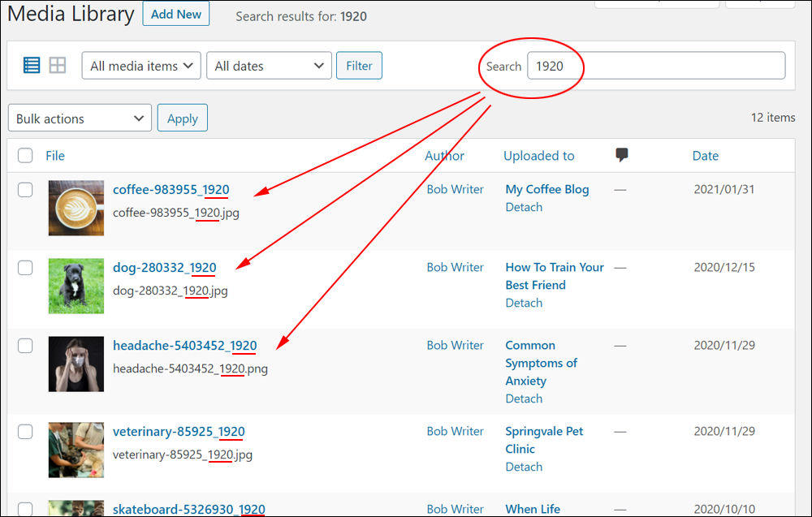Detach veterinary image from Springvale Pet Clinic
The image size is (812, 517).
[524, 467]
